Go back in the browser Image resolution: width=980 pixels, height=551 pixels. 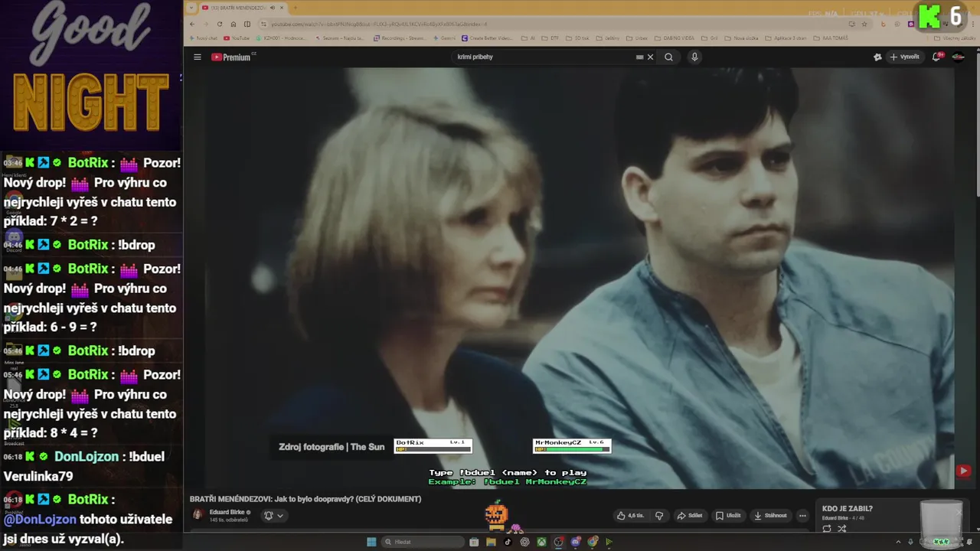[x=192, y=24]
